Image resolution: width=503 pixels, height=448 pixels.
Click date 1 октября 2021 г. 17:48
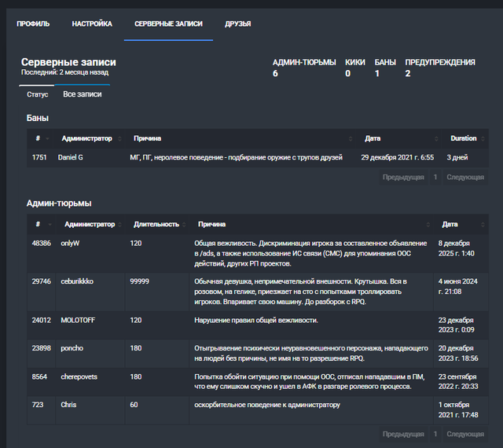[x=458, y=409]
